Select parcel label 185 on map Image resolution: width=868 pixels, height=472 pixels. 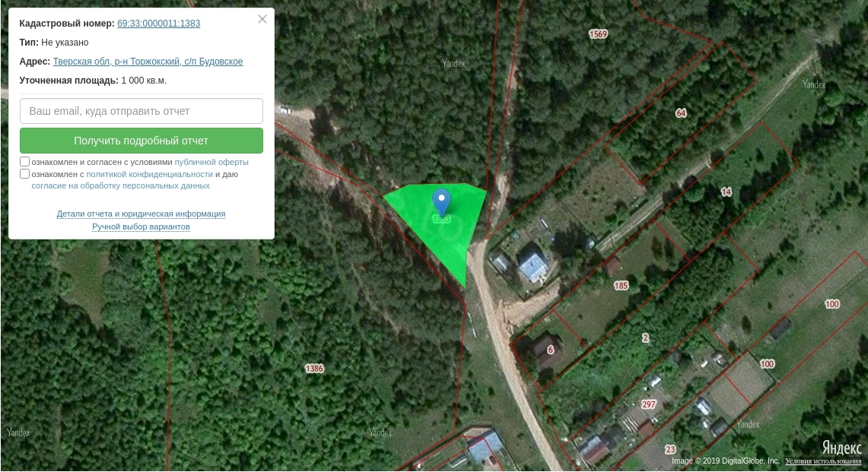[621, 286]
